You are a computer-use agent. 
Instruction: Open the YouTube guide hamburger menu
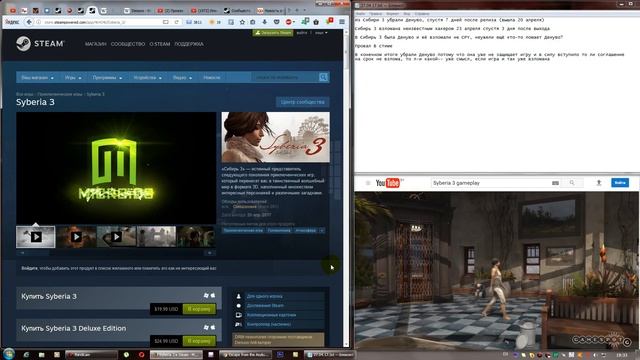tap(368, 183)
